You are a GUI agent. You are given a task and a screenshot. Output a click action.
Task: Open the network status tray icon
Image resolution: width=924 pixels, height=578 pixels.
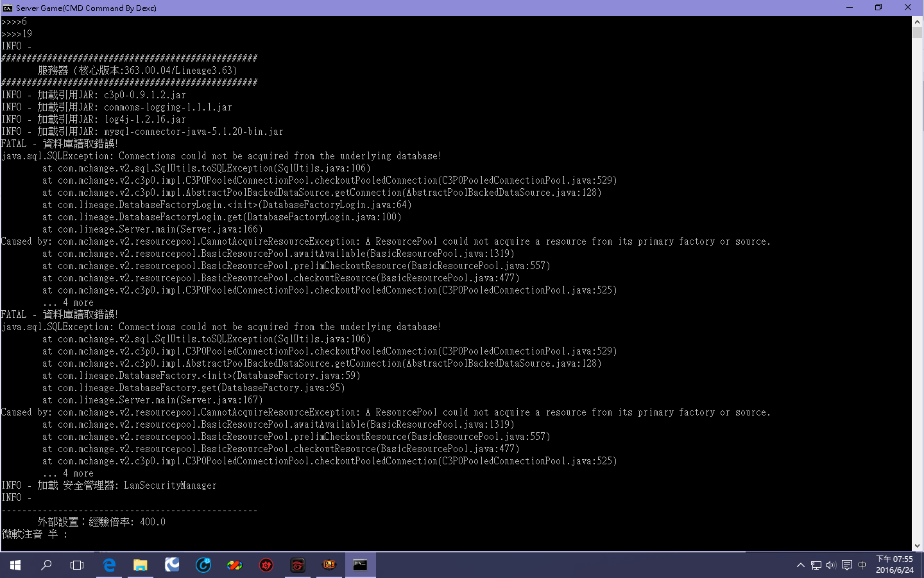coord(816,565)
